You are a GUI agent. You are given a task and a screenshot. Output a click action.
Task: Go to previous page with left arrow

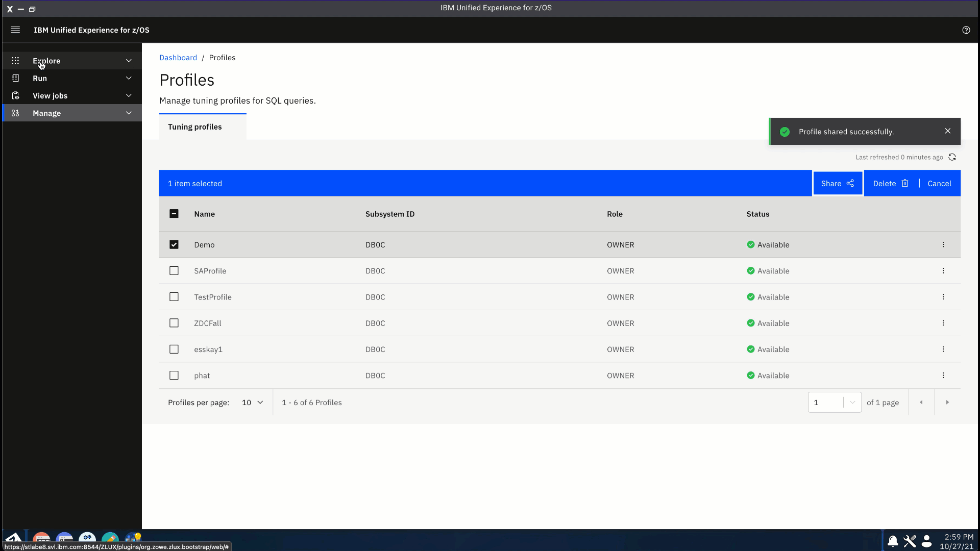[921, 403]
